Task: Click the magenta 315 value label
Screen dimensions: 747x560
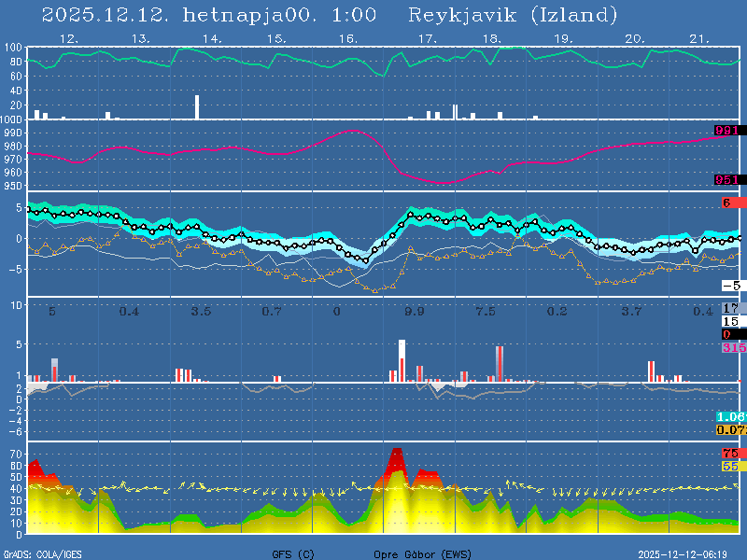Action: [731, 347]
